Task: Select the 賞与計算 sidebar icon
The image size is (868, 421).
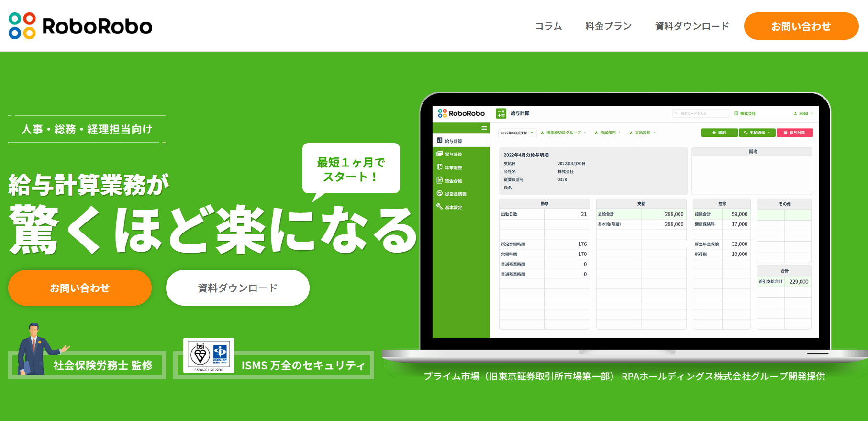Action: (439, 154)
